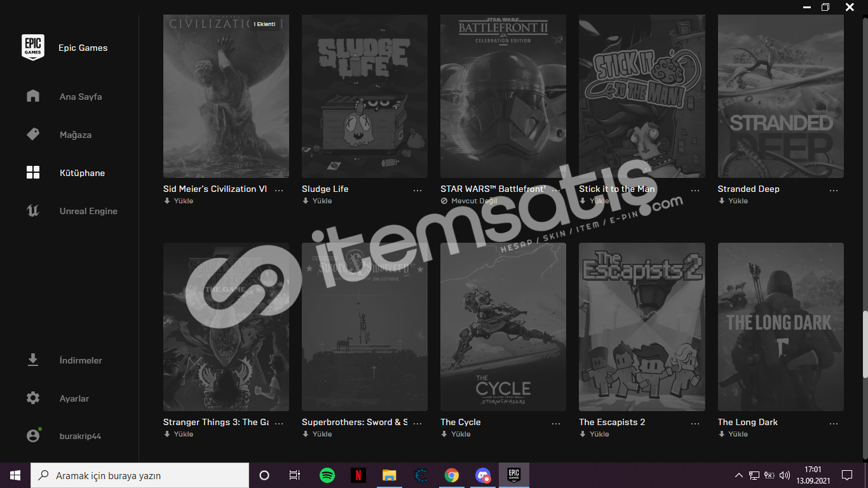The height and width of the screenshot is (488, 868).
Task: Open Cortana circle icon on taskbar
Action: 264,475
